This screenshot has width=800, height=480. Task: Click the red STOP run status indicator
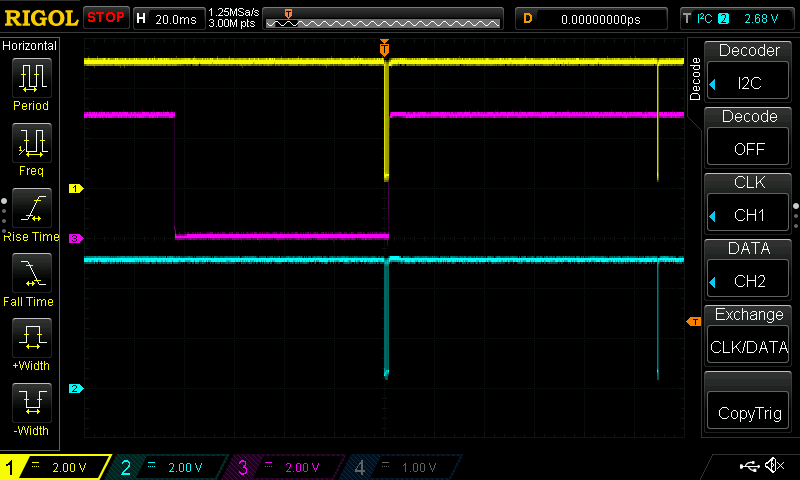(x=106, y=17)
